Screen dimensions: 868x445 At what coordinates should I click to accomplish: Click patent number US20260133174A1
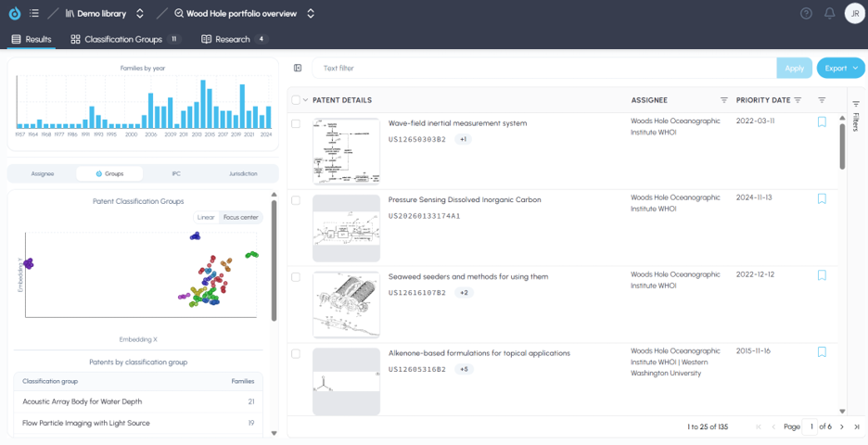coord(425,216)
